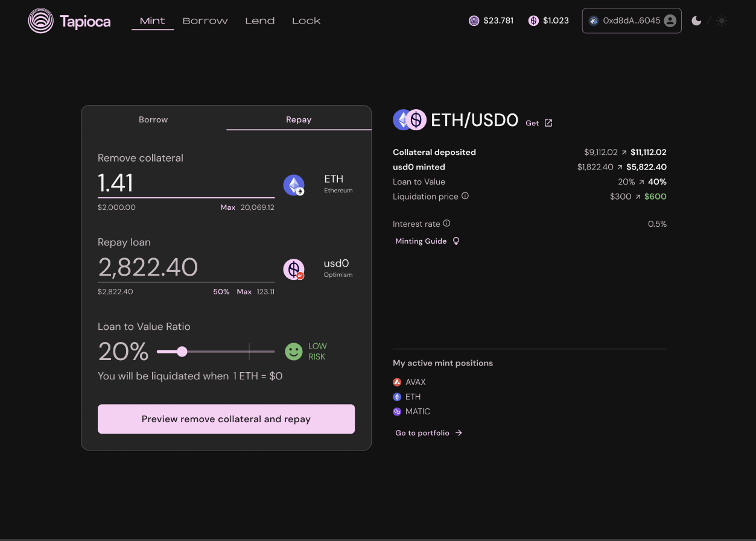Image resolution: width=756 pixels, height=541 pixels.
Task: Select the ETH active mint position
Action: click(407, 397)
